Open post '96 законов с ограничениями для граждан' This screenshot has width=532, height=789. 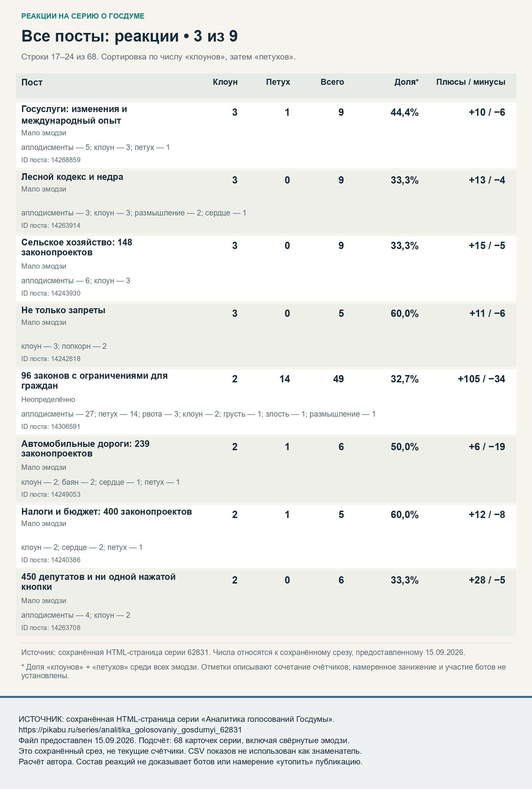coord(94,381)
